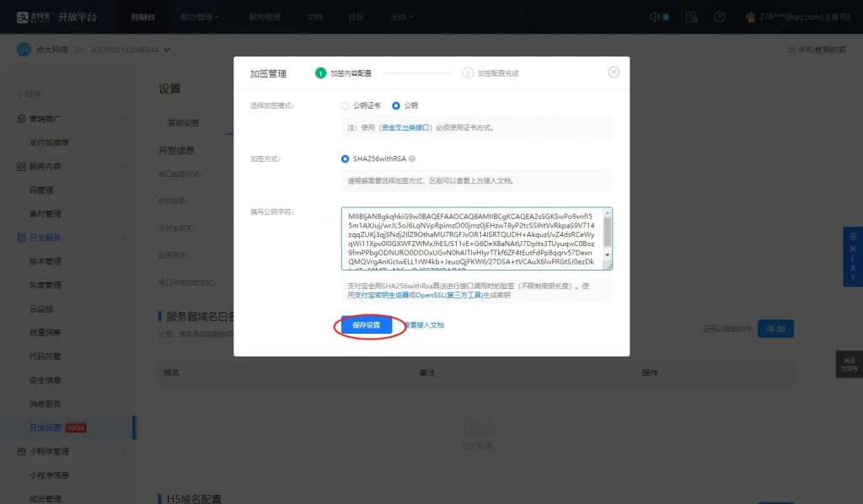Select the 公钥证书 radio button

[x=346, y=107]
